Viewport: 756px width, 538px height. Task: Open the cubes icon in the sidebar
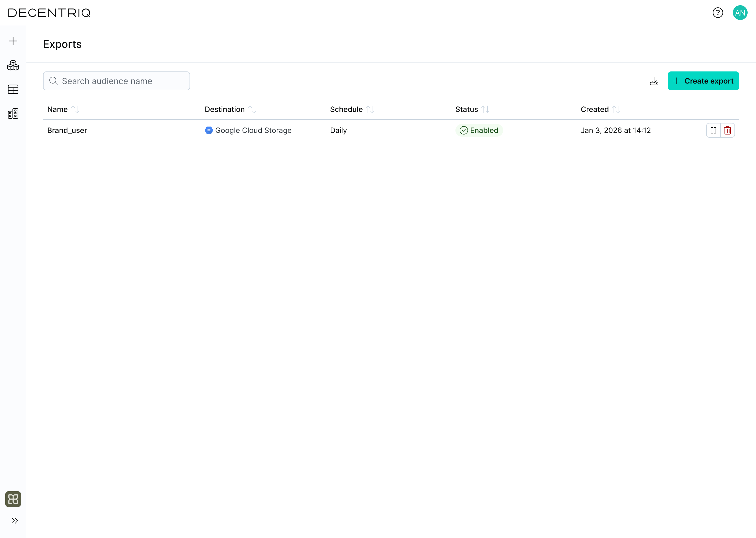(x=13, y=65)
